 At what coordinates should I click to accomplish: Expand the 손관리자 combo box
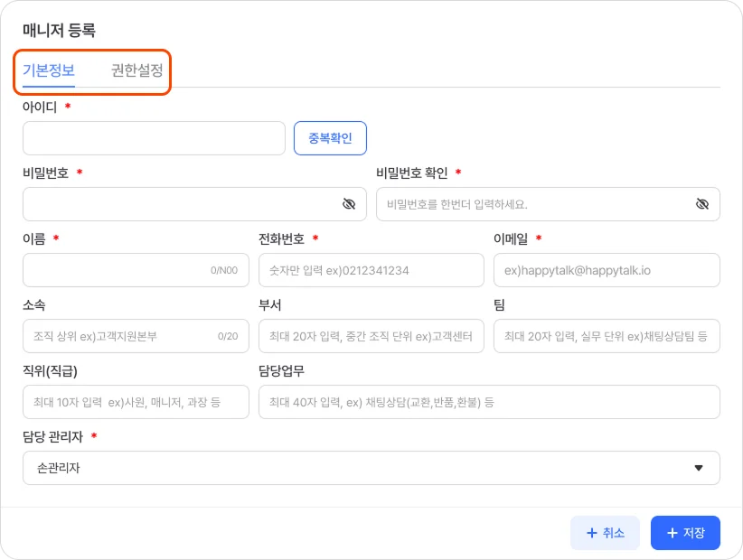coord(371,468)
